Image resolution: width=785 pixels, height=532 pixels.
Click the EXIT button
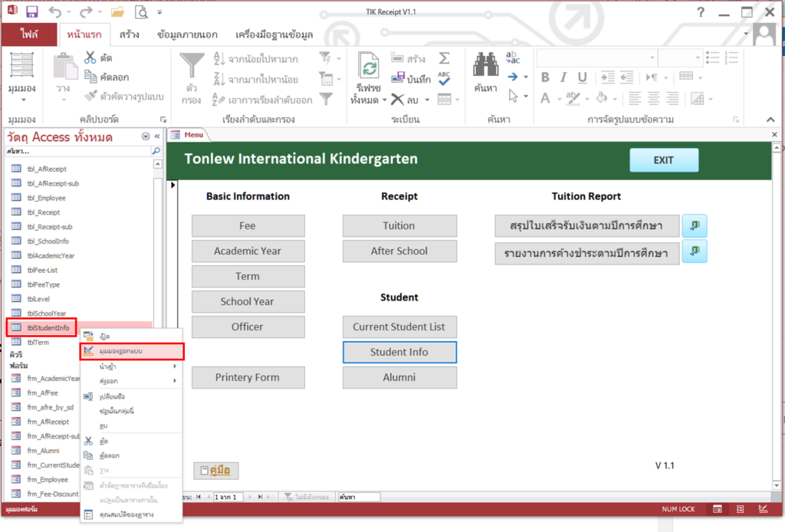(663, 160)
